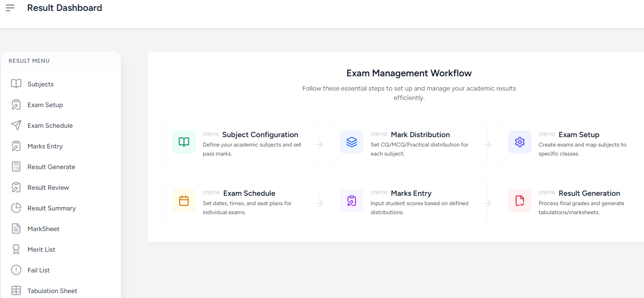Go to Exam Schedule in sidebar
This screenshot has height=298, width=644.
50,126
